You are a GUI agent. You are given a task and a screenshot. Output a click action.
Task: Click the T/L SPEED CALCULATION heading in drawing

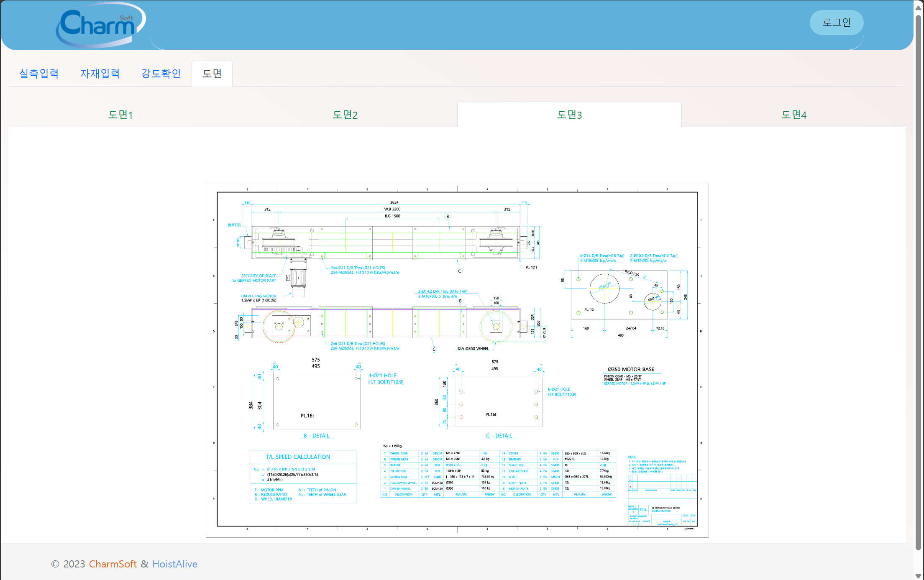[298, 457]
